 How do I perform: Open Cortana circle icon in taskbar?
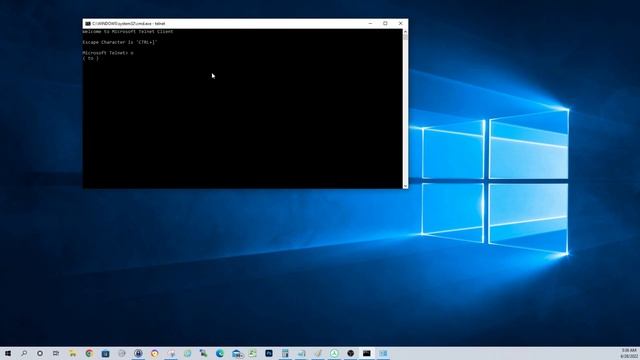pyautogui.click(x=40, y=353)
